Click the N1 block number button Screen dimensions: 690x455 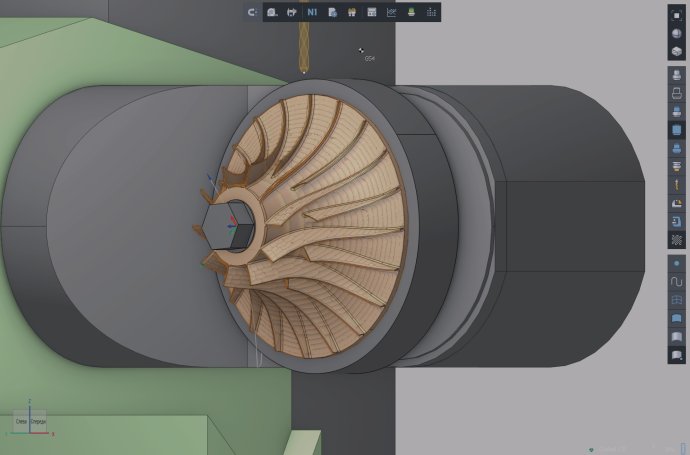(x=312, y=12)
